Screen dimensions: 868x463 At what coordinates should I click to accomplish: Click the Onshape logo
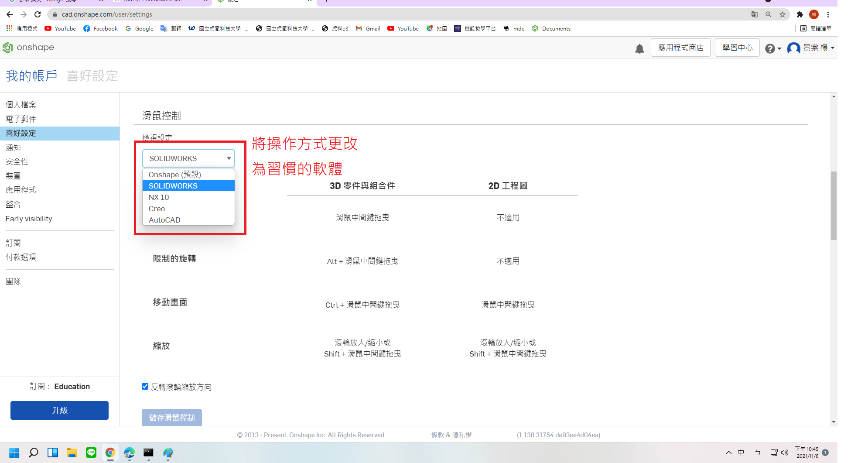pyautogui.click(x=28, y=47)
